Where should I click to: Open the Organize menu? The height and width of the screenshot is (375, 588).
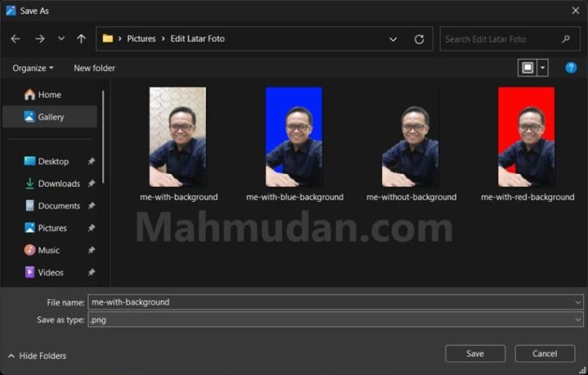[x=33, y=68]
